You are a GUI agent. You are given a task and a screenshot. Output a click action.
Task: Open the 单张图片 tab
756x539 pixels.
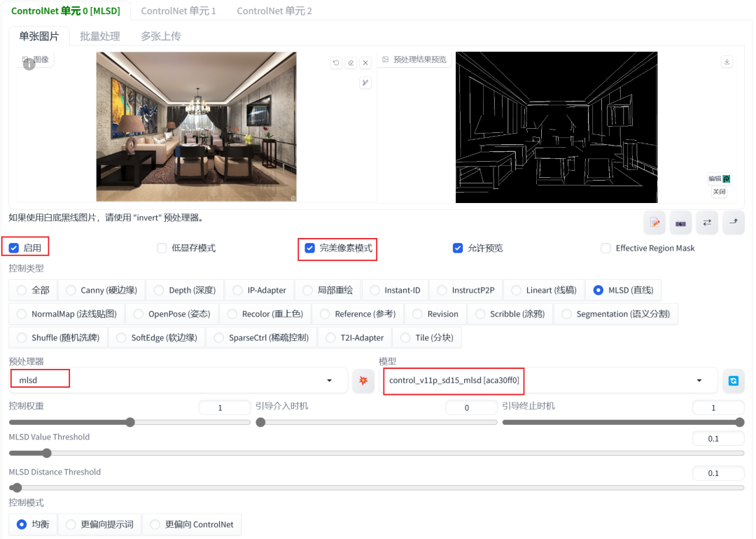39,36
